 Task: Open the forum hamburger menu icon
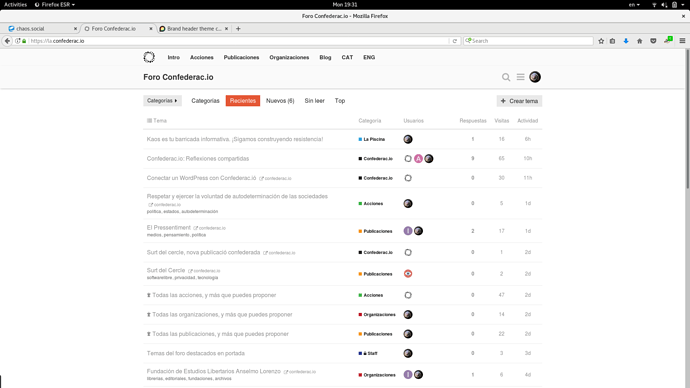(x=521, y=77)
